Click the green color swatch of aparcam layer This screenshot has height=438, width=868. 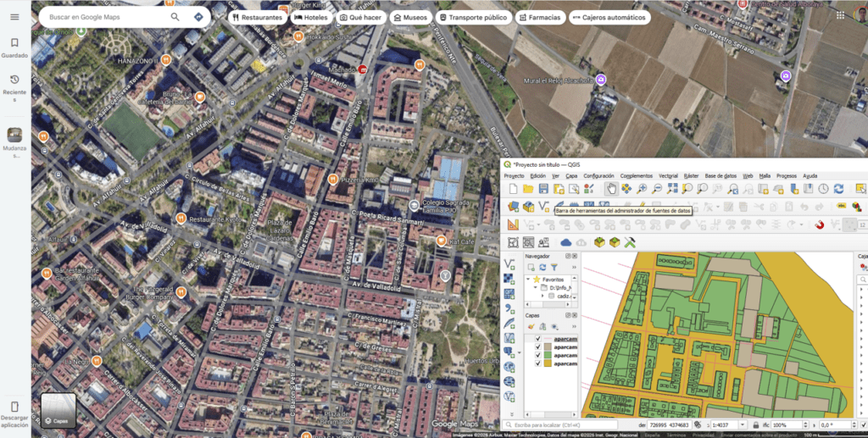pos(548,355)
